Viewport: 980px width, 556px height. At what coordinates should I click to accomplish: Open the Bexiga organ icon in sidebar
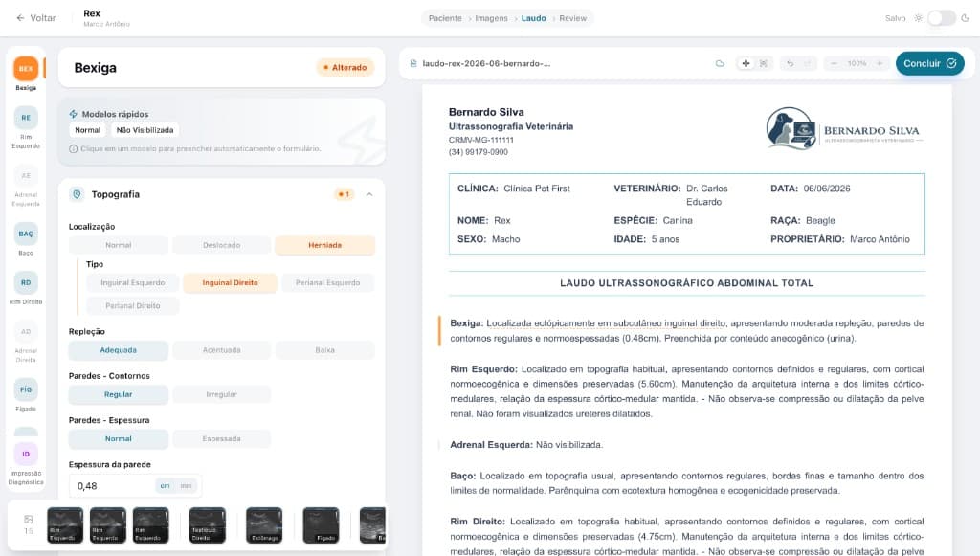click(x=26, y=68)
